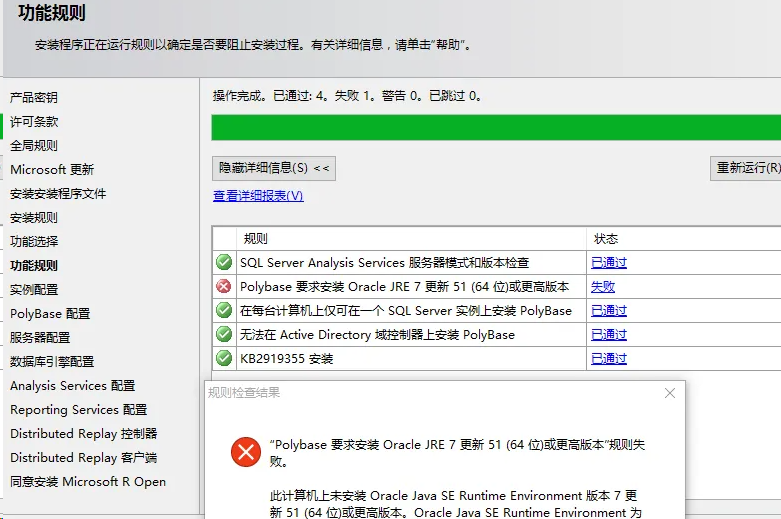Click red failed icon beside Polybase JRE rule
The image size is (781, 519).
click(224, 287)
